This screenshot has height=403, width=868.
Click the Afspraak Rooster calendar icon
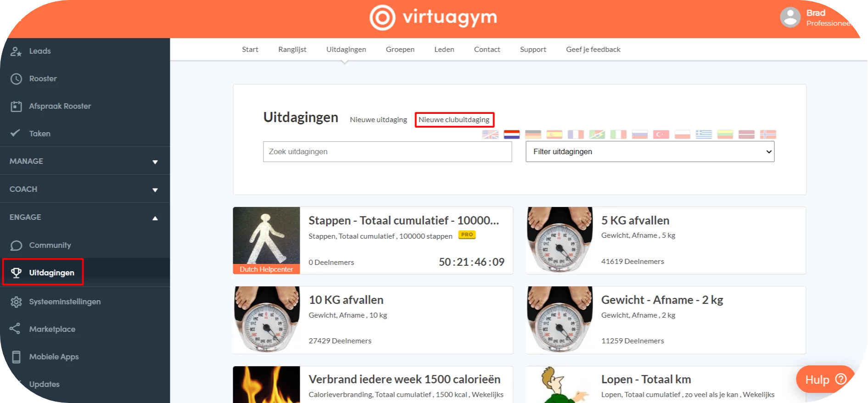click(x=16, y=106)
